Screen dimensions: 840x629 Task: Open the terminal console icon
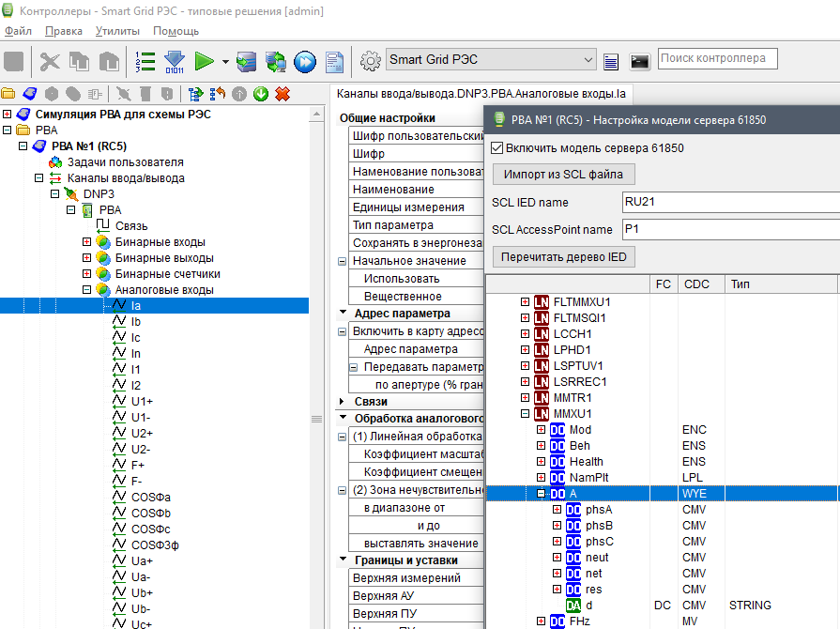point(639,62)
